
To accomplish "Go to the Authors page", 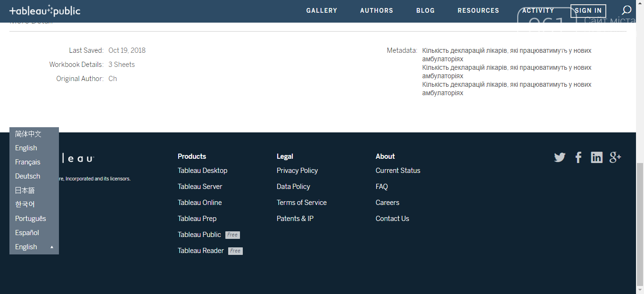I will (x=376, y=10).
